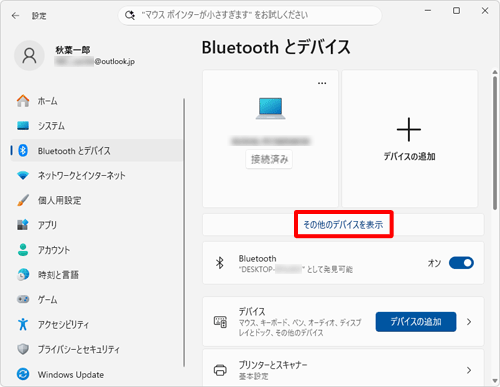Screen dimensions: 500x387
Task: Click the Windows Update sync icon
Action: (x=23, y=374)
